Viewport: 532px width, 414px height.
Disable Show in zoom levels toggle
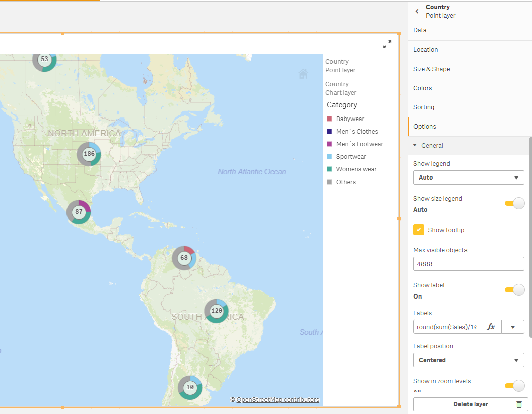[513, 386]
